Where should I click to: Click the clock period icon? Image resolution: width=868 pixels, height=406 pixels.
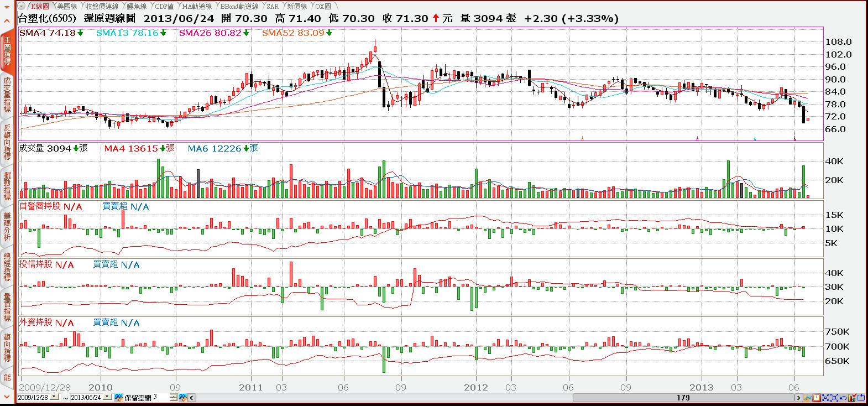coord(816,397)
